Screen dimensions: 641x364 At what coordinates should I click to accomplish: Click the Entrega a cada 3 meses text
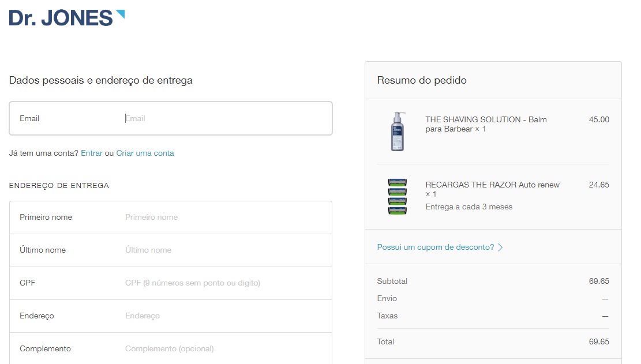click(469, 207)
